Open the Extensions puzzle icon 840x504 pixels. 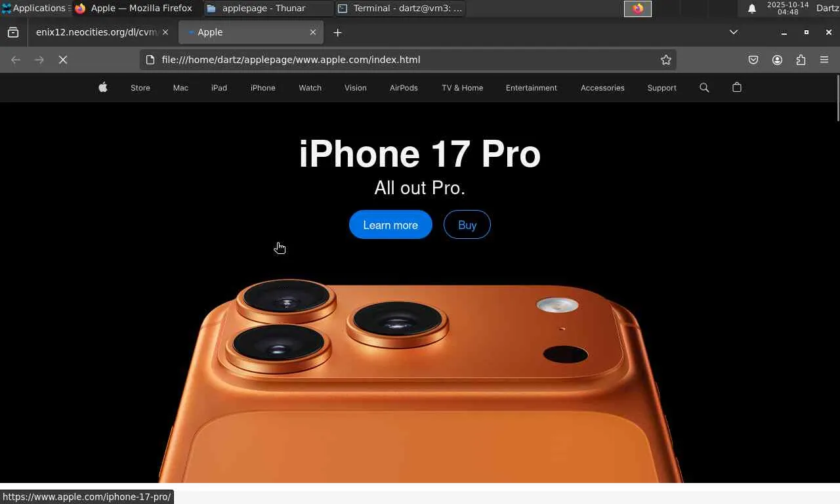[801, 60]
